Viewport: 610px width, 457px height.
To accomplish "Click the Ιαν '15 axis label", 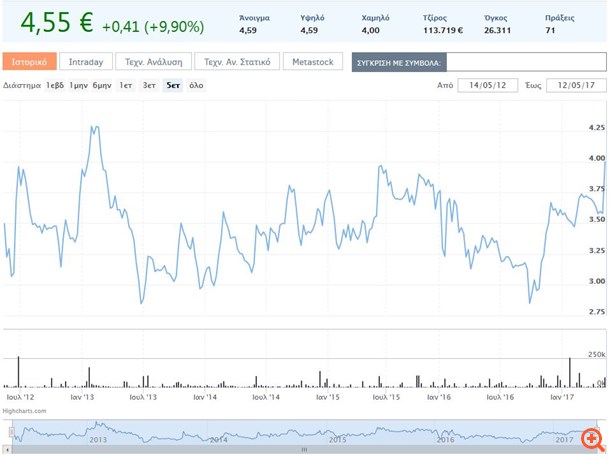I will click(328, 397).
